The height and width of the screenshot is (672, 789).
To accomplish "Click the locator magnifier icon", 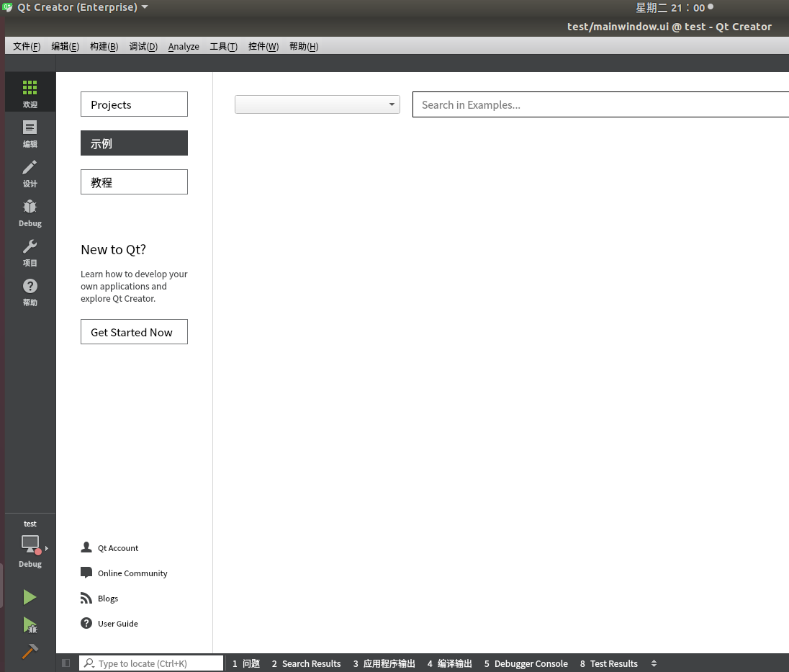I will pos(89,663).
